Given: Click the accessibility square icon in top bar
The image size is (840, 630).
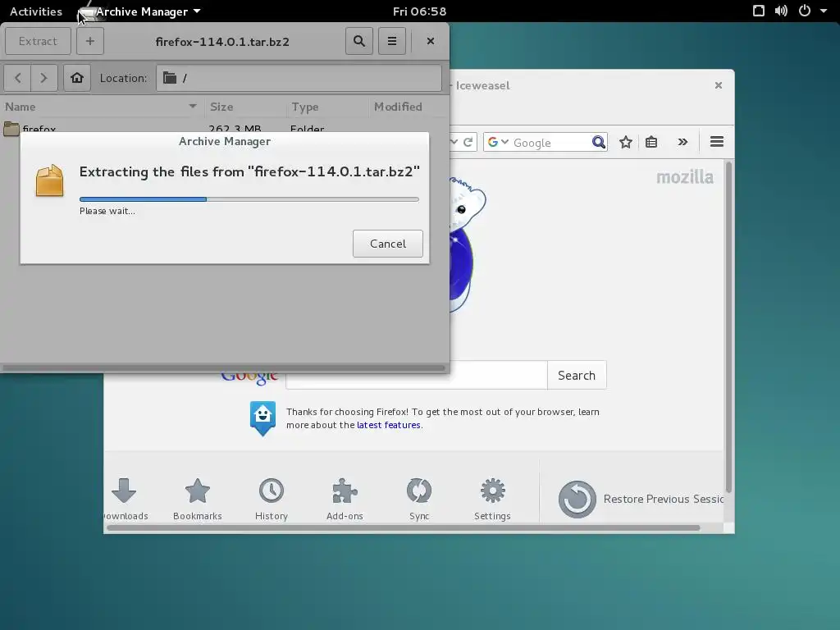Looking at the screenshot, I should click(x=759, y=11).
